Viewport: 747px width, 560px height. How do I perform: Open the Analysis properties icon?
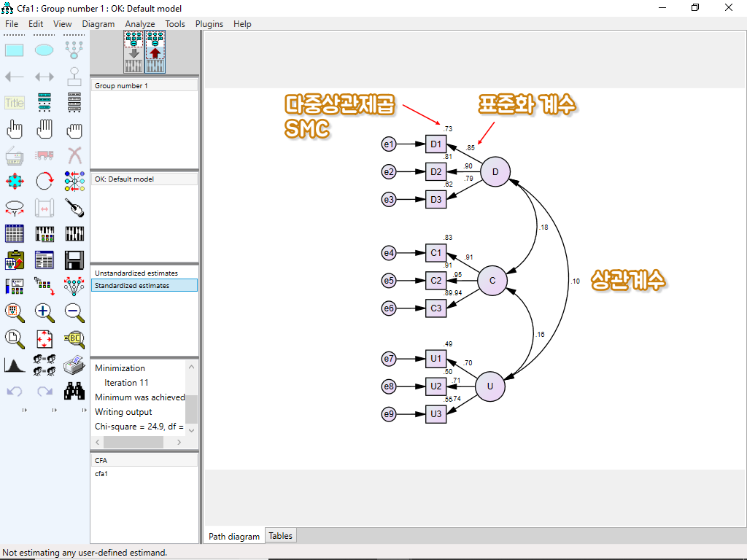click(44, 234)
